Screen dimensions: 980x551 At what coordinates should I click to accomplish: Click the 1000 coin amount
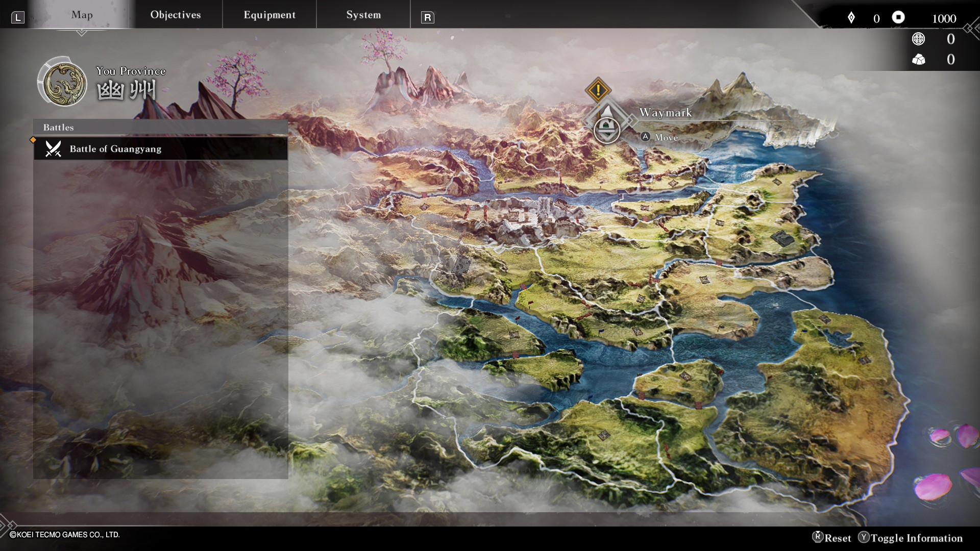click(944, 18)
